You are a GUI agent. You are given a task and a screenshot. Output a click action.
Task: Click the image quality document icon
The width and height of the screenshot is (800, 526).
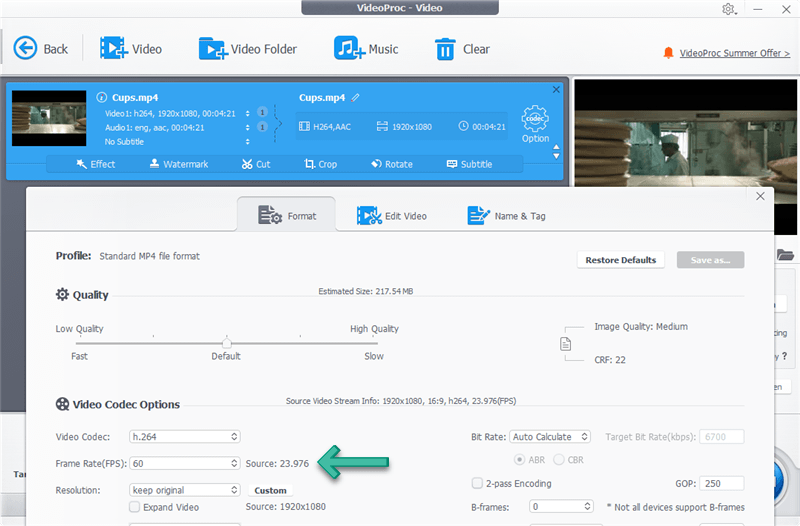pos(565,344)
